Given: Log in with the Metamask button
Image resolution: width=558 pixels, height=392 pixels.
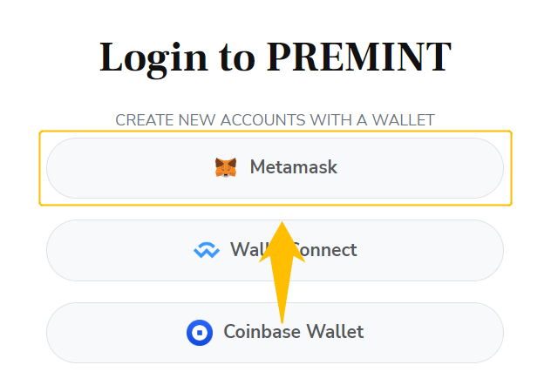Looking at the screenshot, I should tap(276, 168).
